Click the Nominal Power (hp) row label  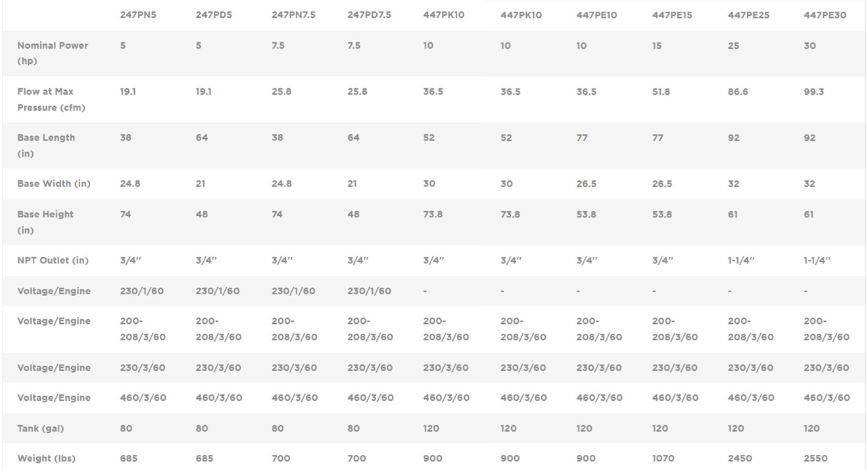pyautogui.click(x=53, y=53)
